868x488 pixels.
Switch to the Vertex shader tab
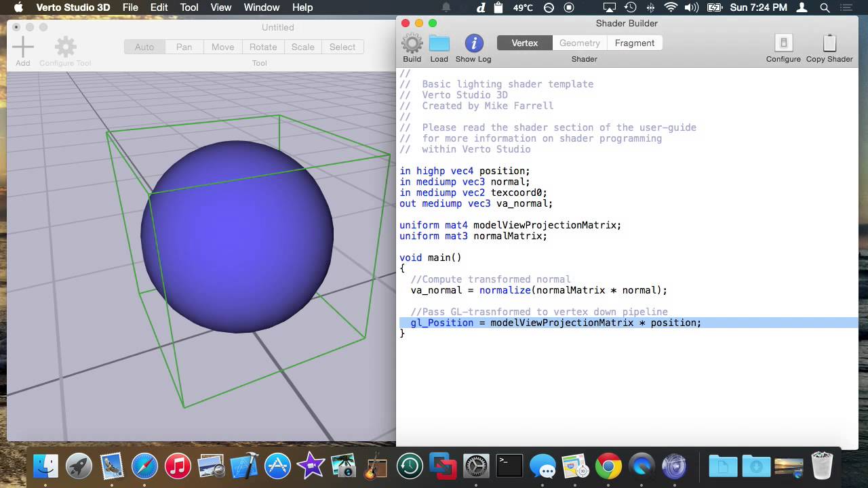(x=524, y=43)
